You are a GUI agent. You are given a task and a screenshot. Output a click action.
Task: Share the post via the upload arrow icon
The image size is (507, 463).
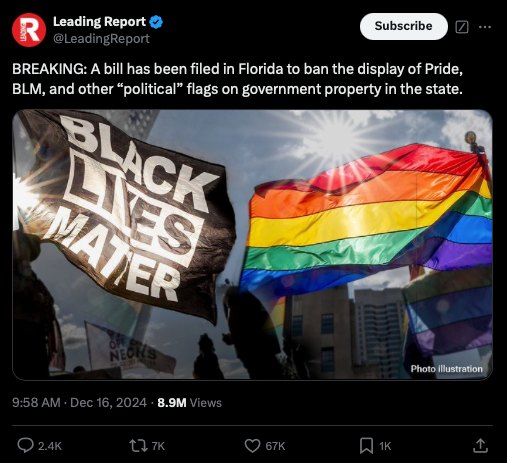[480, 446]
